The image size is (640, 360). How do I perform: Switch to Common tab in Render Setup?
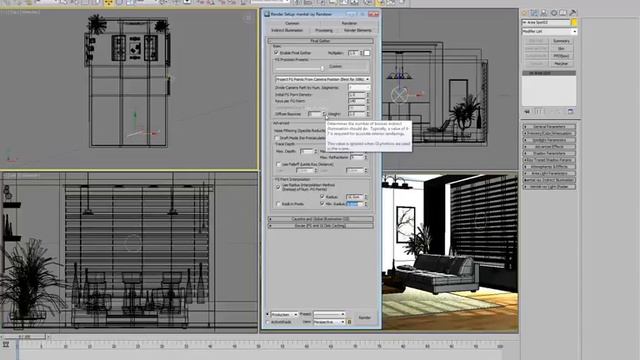tap(292, 23)
